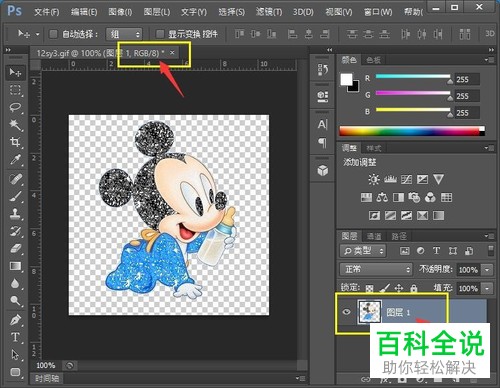Select the Brush tool

pos(15,197)
